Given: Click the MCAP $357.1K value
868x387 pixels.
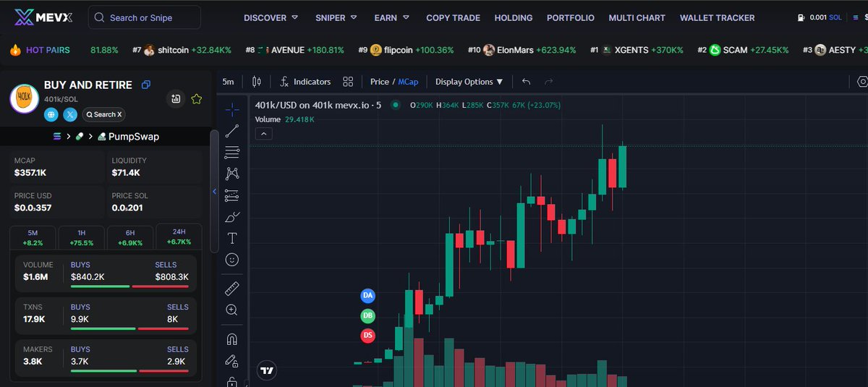Looking at the screenshot, I should tap(30, 173).
